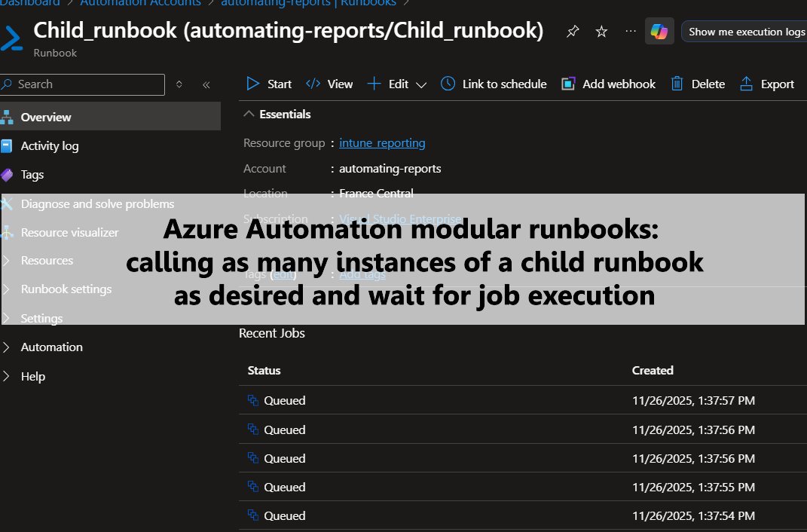Image resolution: width=807 pixels, height=532 pixels.
Task: Collapse the Essentials section
Action: (249, 114)
